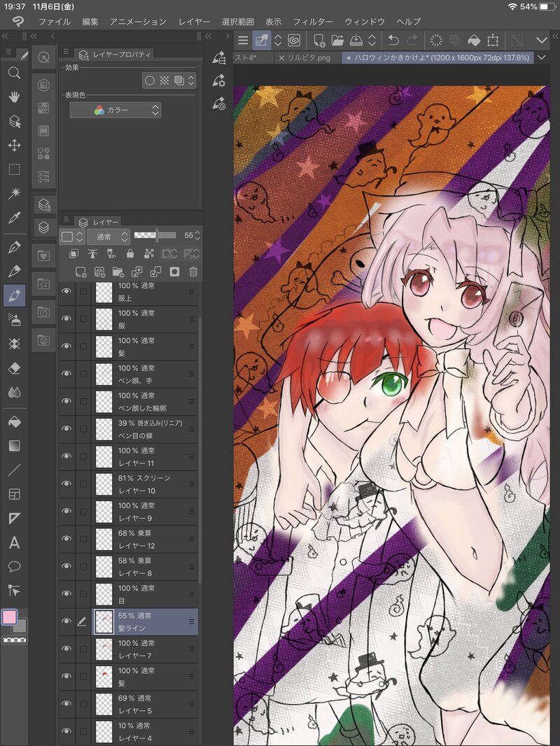Select the Operation object tool

[x=14, y=121]
